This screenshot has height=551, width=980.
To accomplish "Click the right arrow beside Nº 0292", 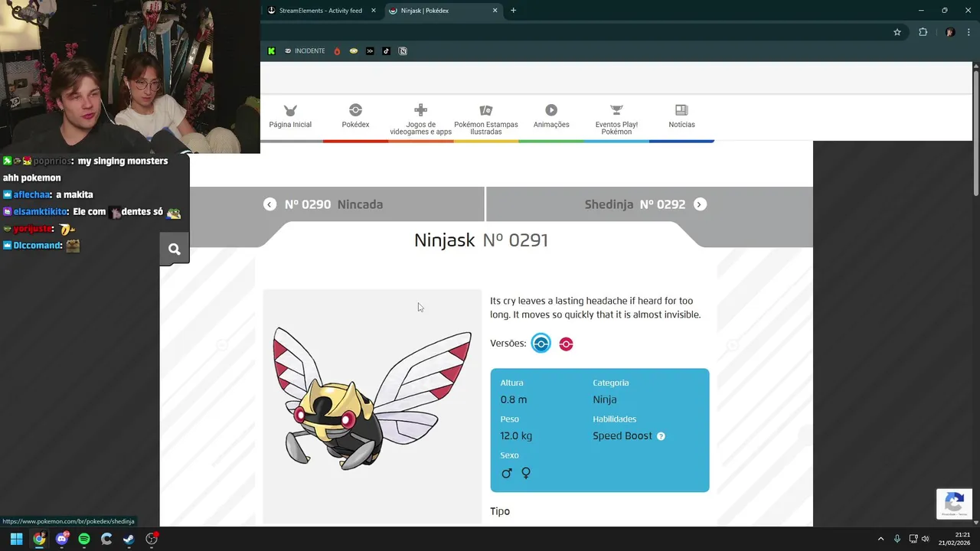I will pyautogui.click(x=700, y=204).
